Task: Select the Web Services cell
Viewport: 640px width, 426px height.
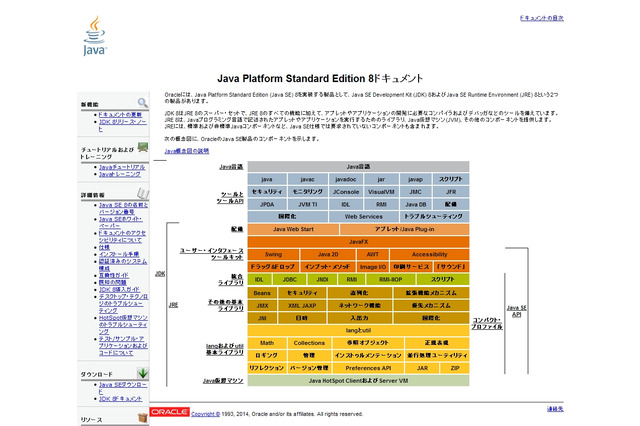Action: pos(363,217)
